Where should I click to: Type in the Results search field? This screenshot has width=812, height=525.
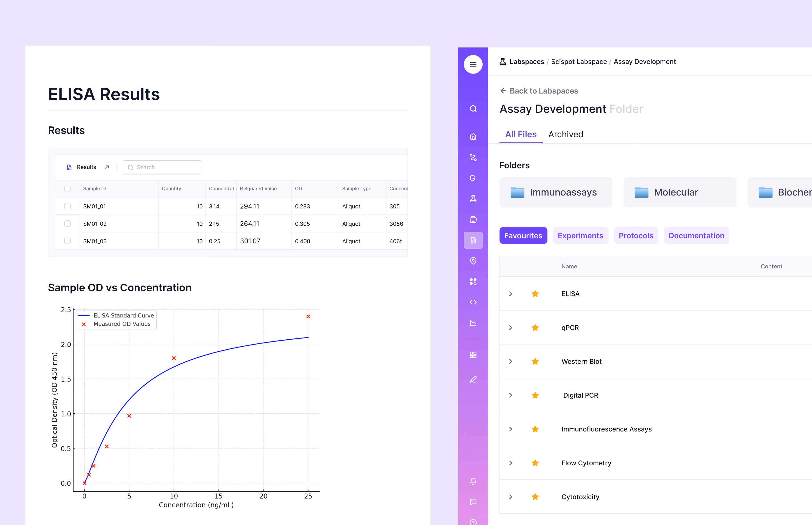click(162, 167)
